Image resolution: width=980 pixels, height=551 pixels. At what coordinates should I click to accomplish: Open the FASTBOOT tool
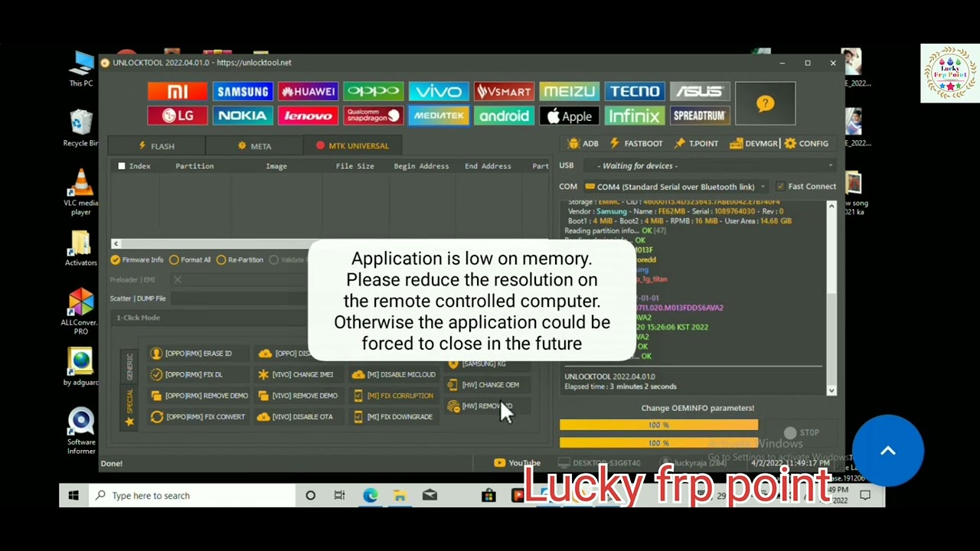point(636,143)
